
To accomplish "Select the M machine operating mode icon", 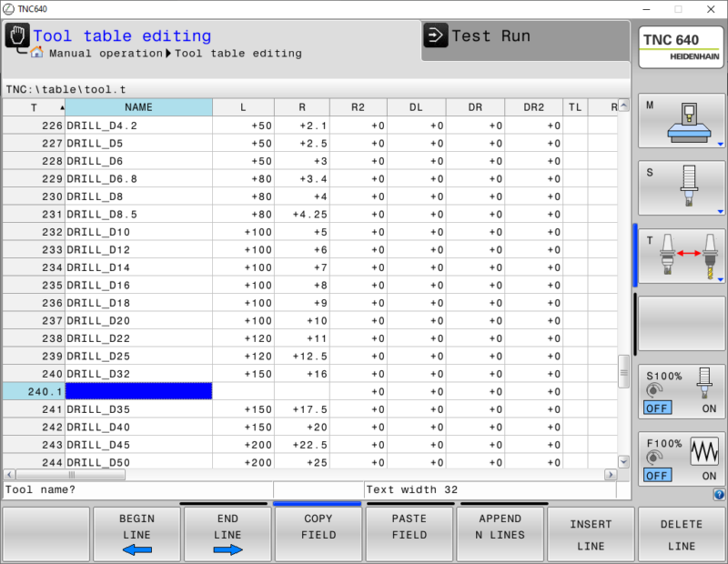I will [681, 118].
